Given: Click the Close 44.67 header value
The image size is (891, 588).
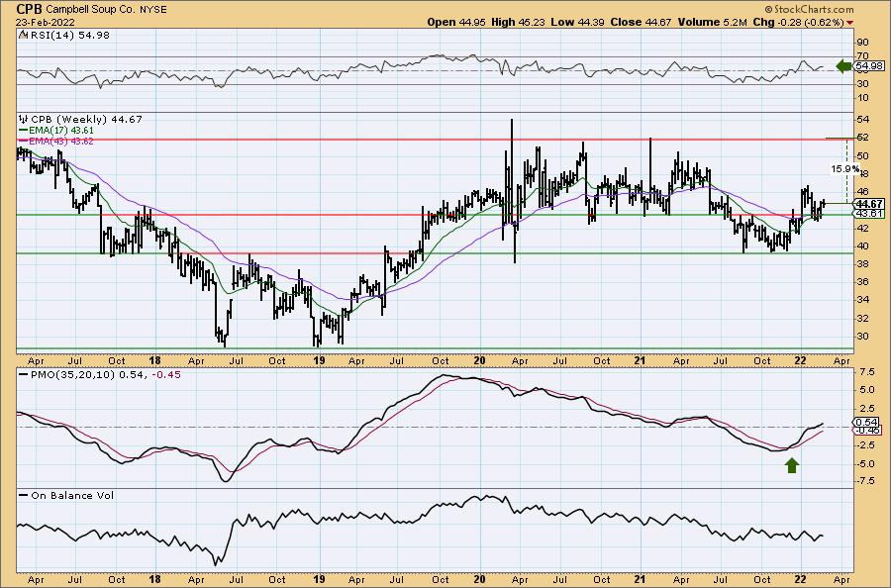Looking at the screenshot, I should pyautogui.click(x=641, y=22).
